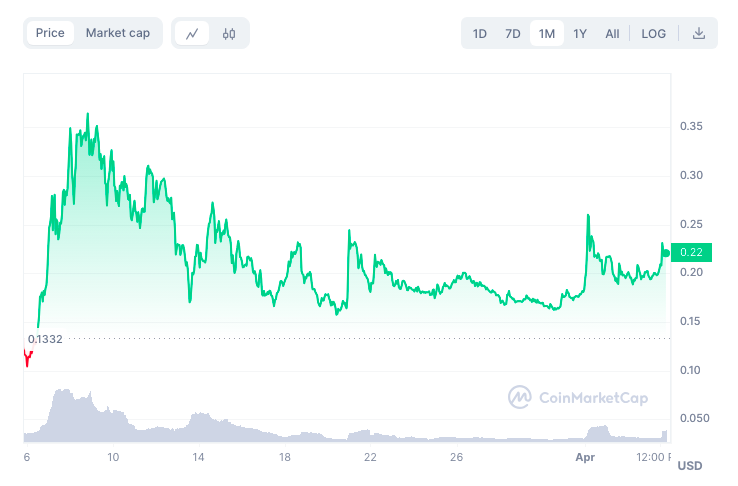Image resolution: width=738 pixels, height=486 pixels.
Task: Click the 22 date marker on axis
Action: (370, 457)
